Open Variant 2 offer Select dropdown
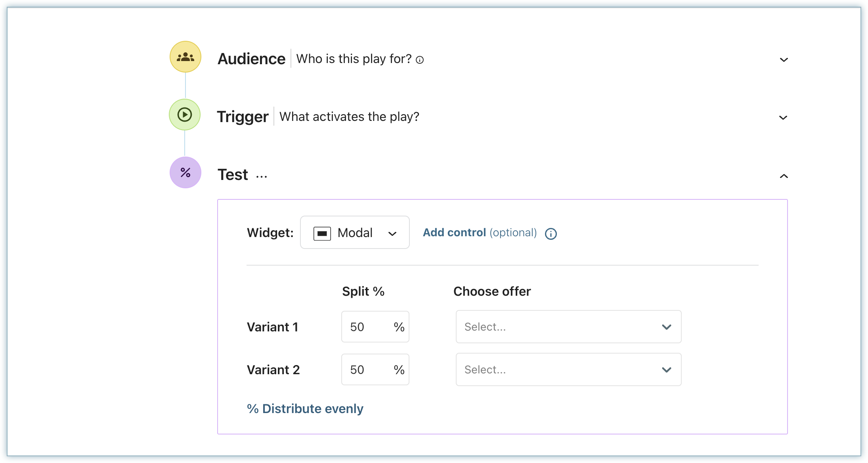This screenshot has width=868, height=463. pos(568,369)
